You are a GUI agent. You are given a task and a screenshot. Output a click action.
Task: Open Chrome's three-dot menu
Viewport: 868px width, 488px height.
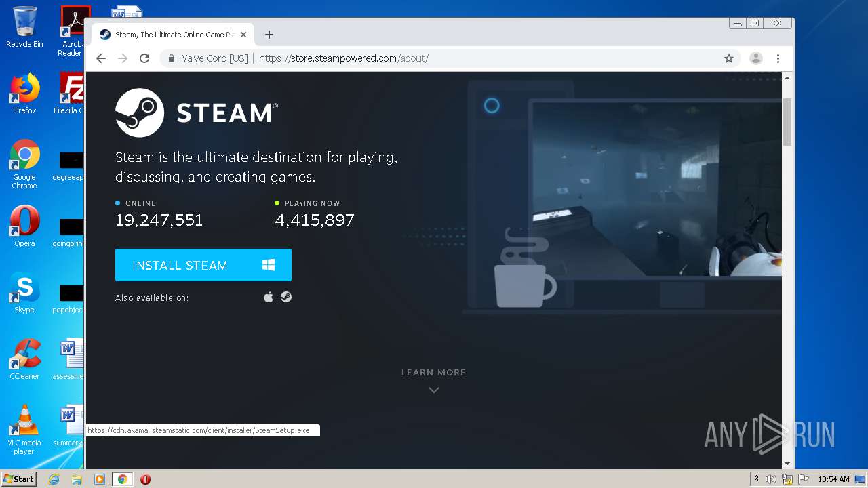pyautogui.click(x=778, y=58)
